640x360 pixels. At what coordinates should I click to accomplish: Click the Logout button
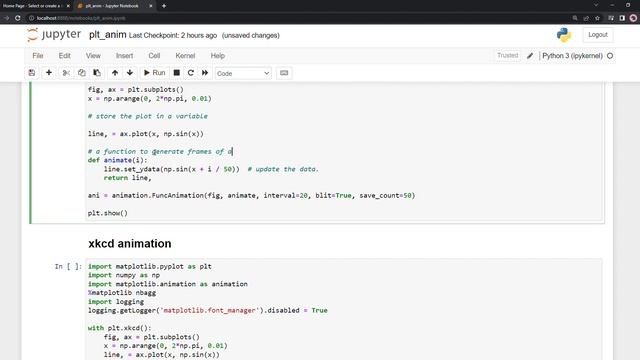tap(598, 35)
